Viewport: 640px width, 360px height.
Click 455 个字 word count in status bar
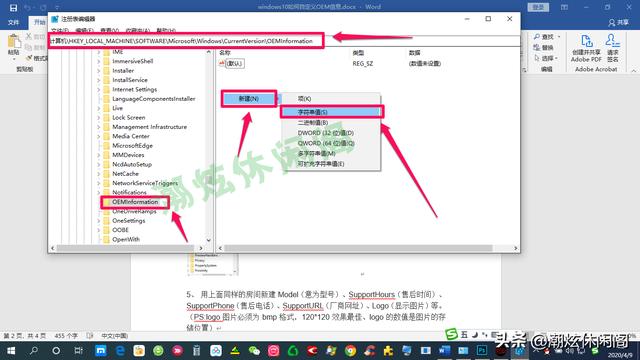click(x=66, y=336)
